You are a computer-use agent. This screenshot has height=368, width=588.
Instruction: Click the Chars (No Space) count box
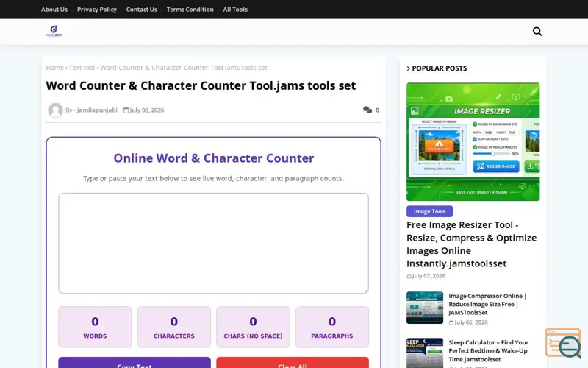[253, 327]
